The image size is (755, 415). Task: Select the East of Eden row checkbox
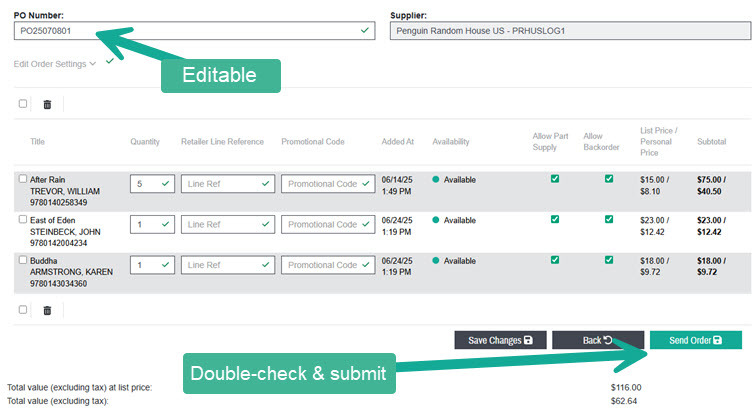coord(23,219)
